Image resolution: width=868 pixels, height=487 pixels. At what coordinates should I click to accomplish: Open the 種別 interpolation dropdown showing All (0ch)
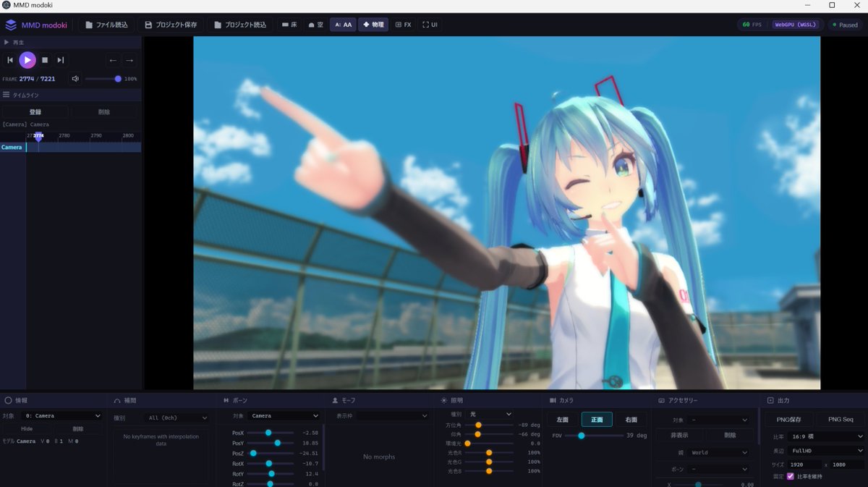click(177, 417)
